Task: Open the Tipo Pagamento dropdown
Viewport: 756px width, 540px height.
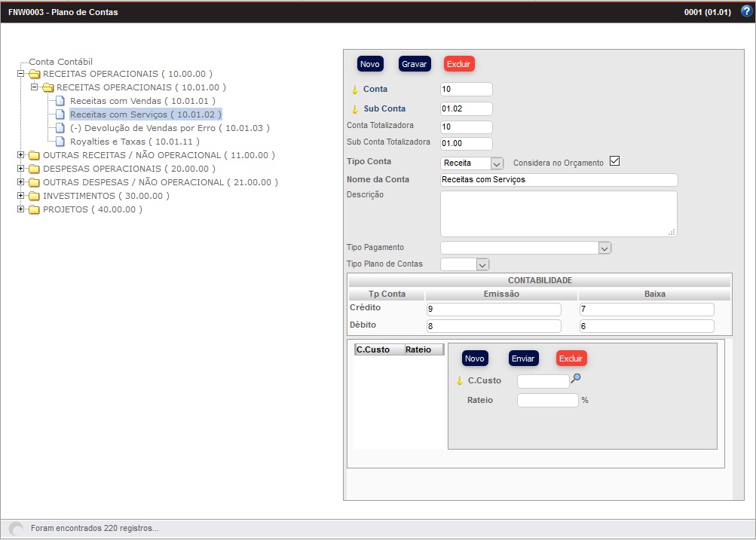Action: point(605,247)
